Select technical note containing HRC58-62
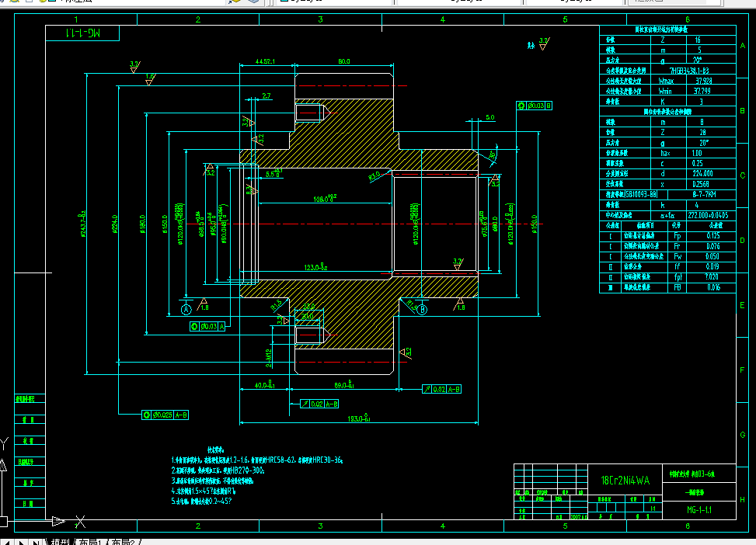The width and height of the screenshot is (756, 545). (x=257, y=460)
